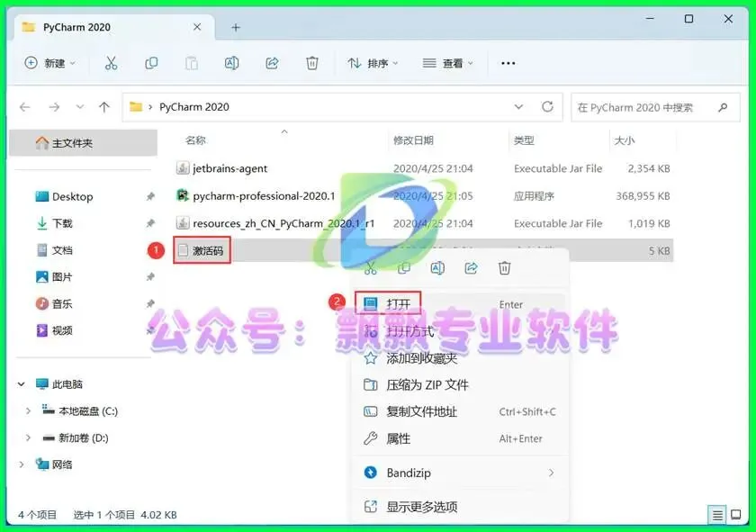The width and height of the screenshot is (756, 532).
Task: Open a new tab with the plus button
Action: pyautogui.click(x=236, y=28)
